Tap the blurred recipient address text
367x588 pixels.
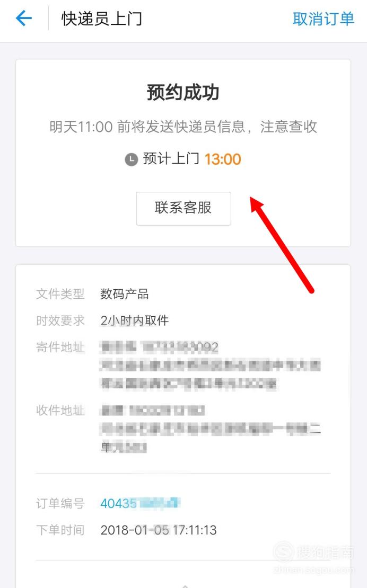(210, 429)
